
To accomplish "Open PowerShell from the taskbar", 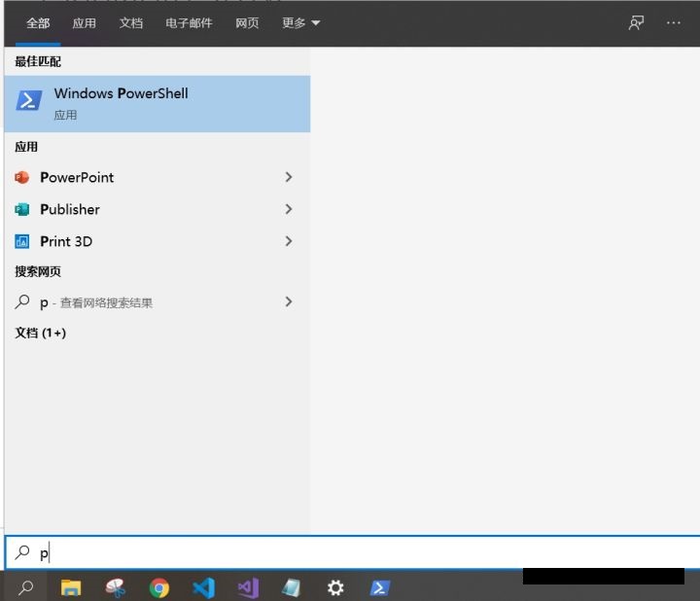I will tap(380, 588).
